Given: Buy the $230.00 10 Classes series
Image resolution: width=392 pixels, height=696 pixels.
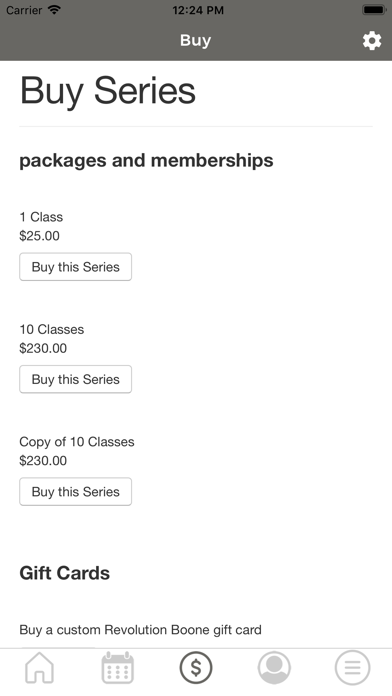Looking at the screenshot, I should [x=75, y=379].
